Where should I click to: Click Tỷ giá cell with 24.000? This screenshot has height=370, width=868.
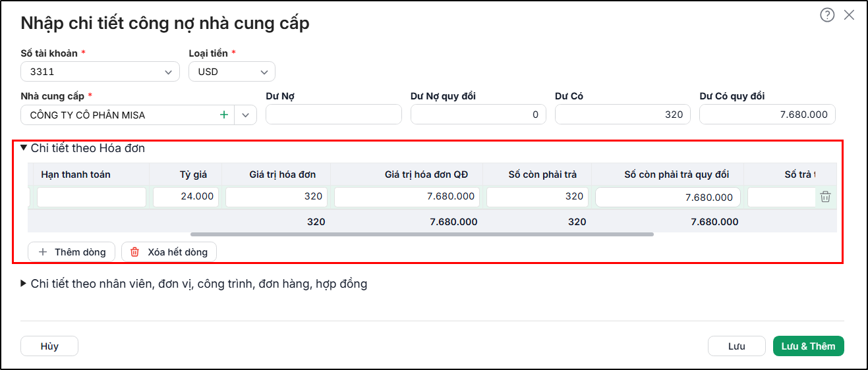tap(186, 197)
